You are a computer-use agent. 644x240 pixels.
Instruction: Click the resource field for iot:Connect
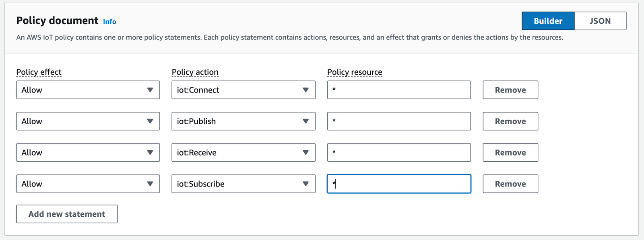coord(399,90)
